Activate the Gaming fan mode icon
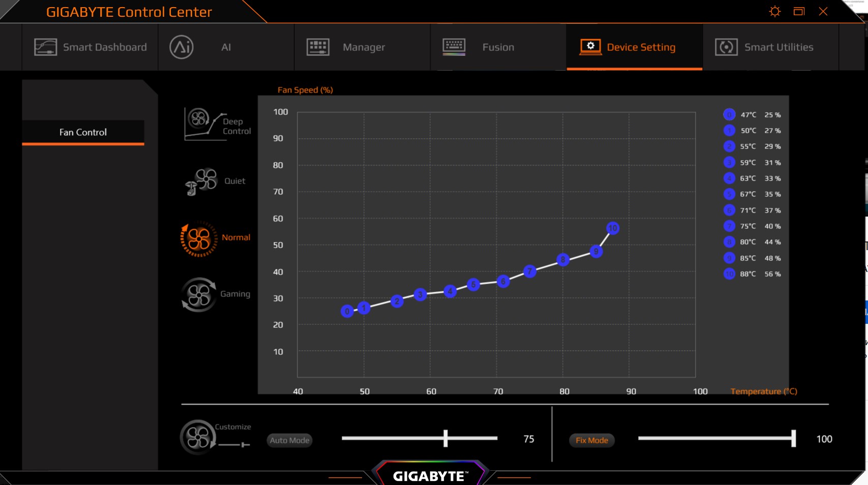This screenshot has width=868, height=485. pos(199,294)
